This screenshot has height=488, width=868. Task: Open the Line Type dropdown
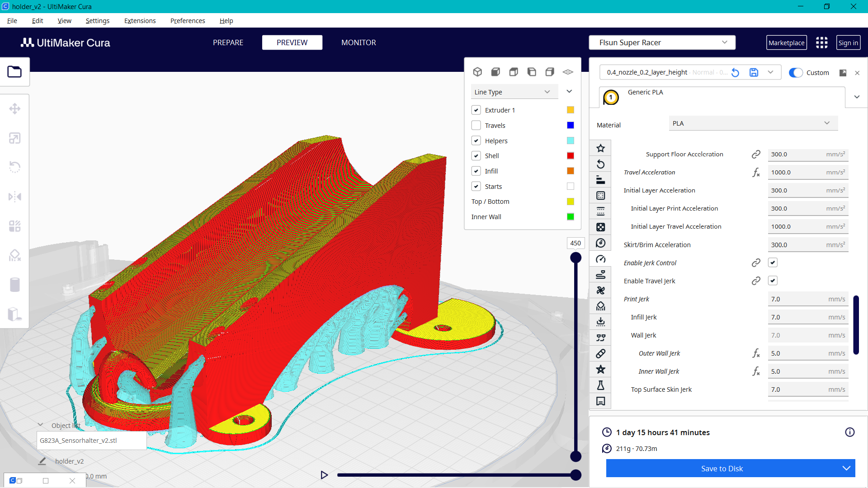tap(514, 91)
